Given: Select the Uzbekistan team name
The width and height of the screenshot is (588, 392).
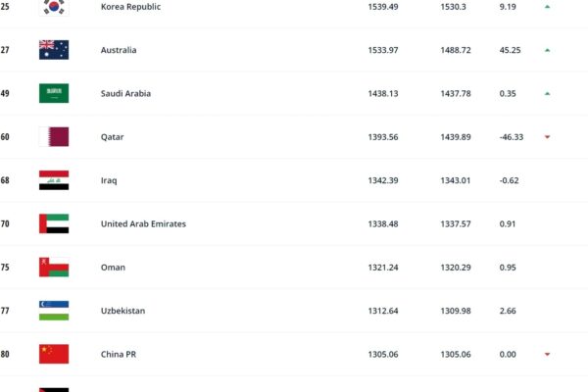Looking at the screenshot, I should coord(122,311).
